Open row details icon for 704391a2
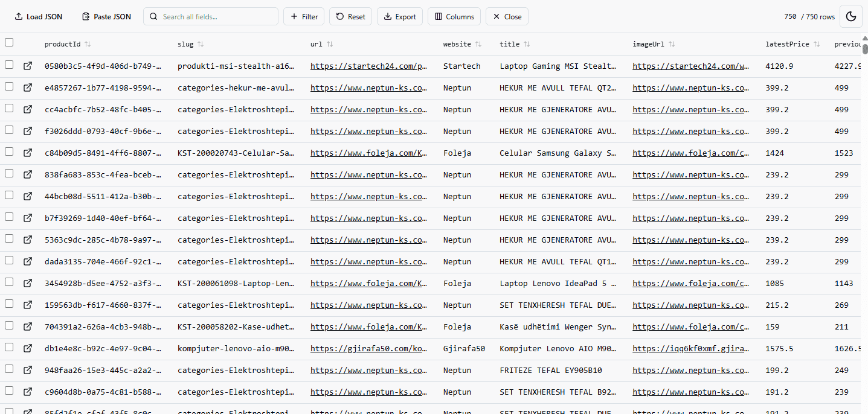 28,326
